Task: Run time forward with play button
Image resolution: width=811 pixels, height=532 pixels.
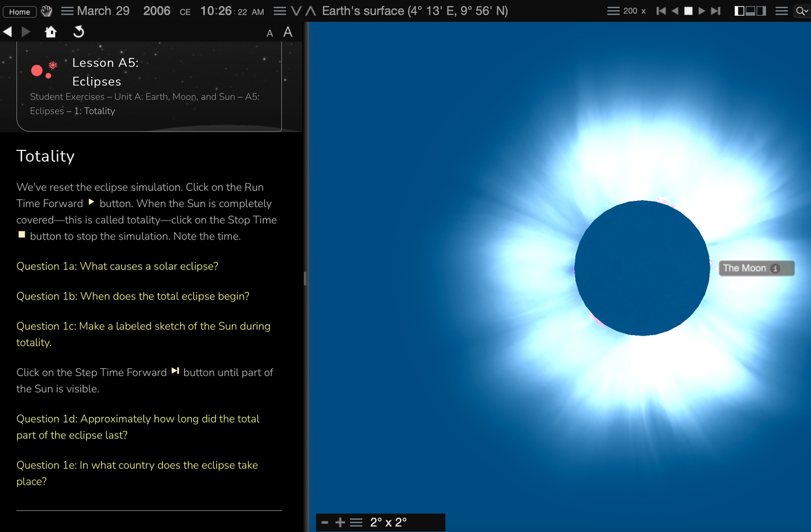Action: (702, 11)
